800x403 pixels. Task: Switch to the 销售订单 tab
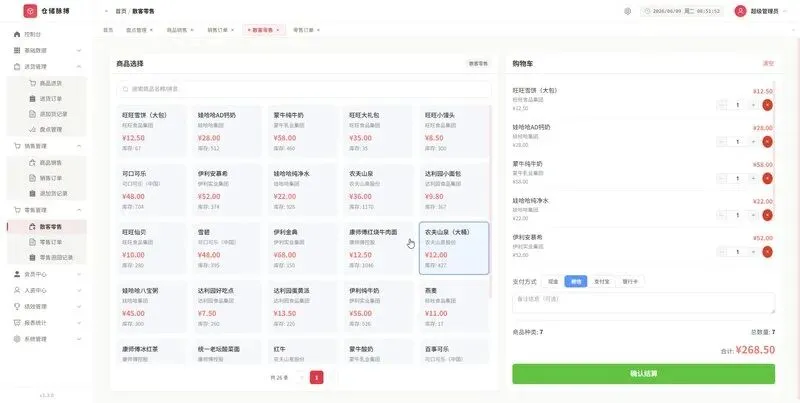click(x=217, y=30)
